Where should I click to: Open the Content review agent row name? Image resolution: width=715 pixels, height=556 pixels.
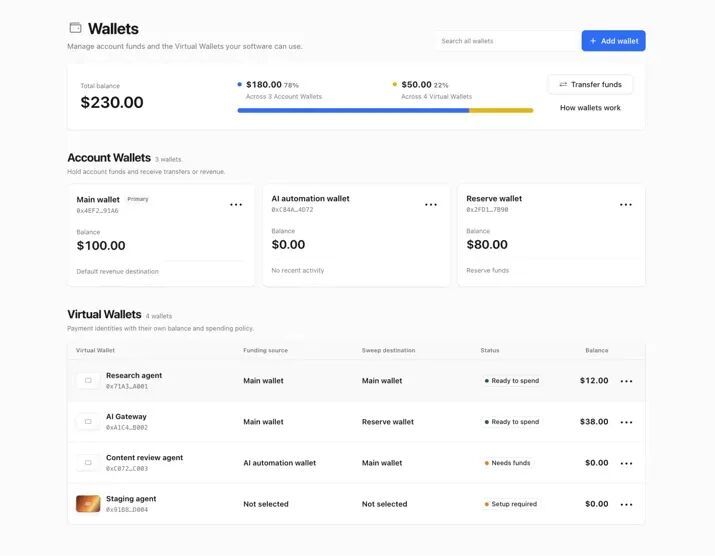pyautogui.click(x=145, y=457)
